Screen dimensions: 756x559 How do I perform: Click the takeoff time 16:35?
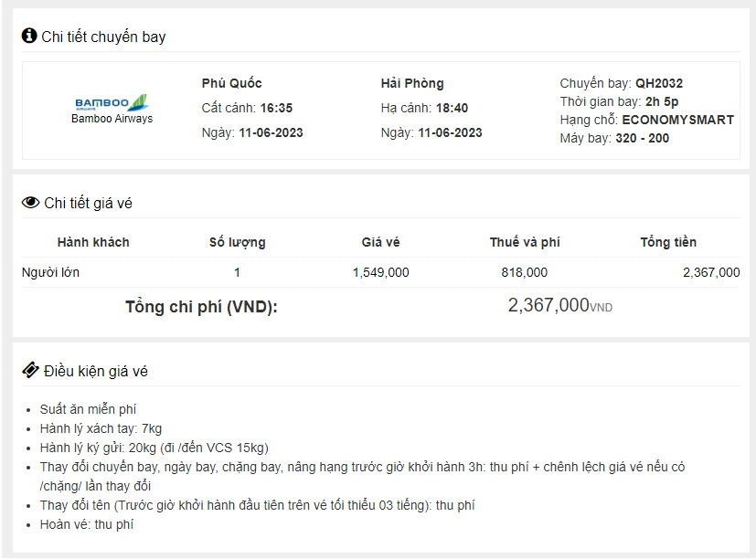[276, 108]
